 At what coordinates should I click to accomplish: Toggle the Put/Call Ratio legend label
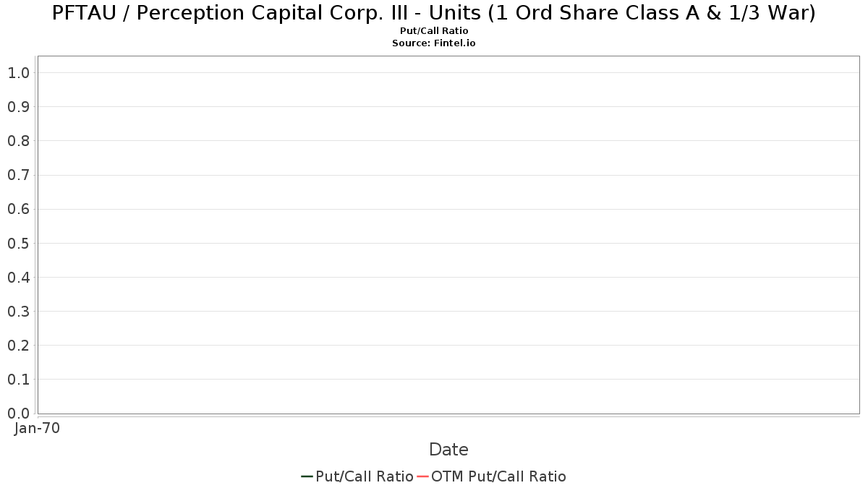pyautogui.click(x=365, y=476)
